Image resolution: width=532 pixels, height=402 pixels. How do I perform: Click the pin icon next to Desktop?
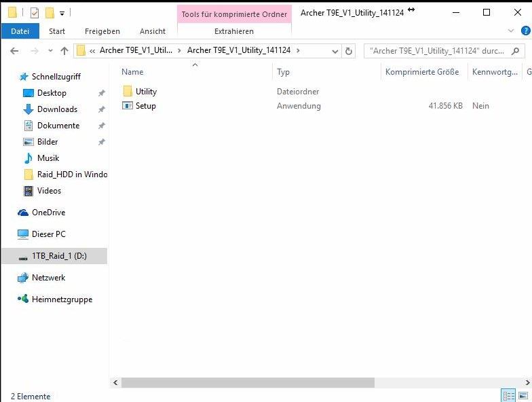tap(102, 93)
